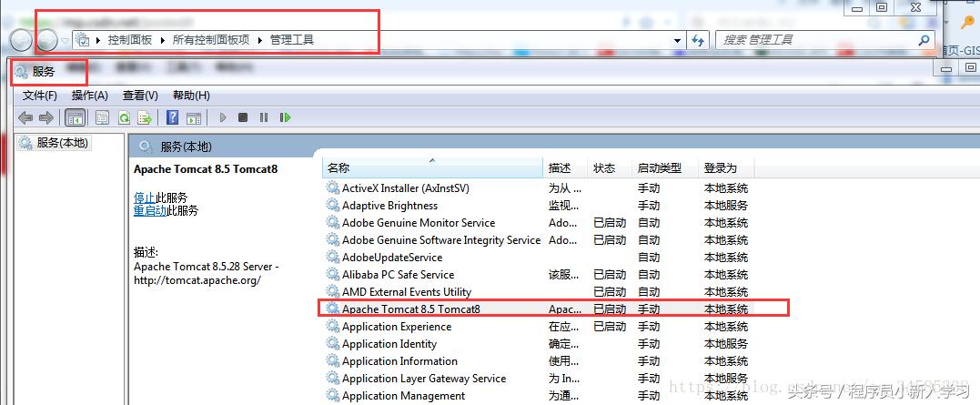Expand the arrow after 控制面板 breadcrumb

[x=163, y=40]
